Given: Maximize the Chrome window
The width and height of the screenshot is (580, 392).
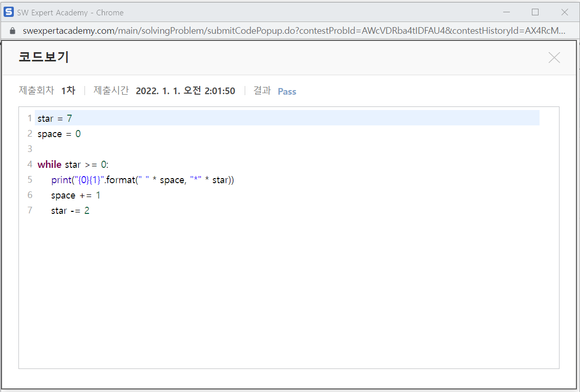Looking at the screenshot, I should tap(535, 12).
